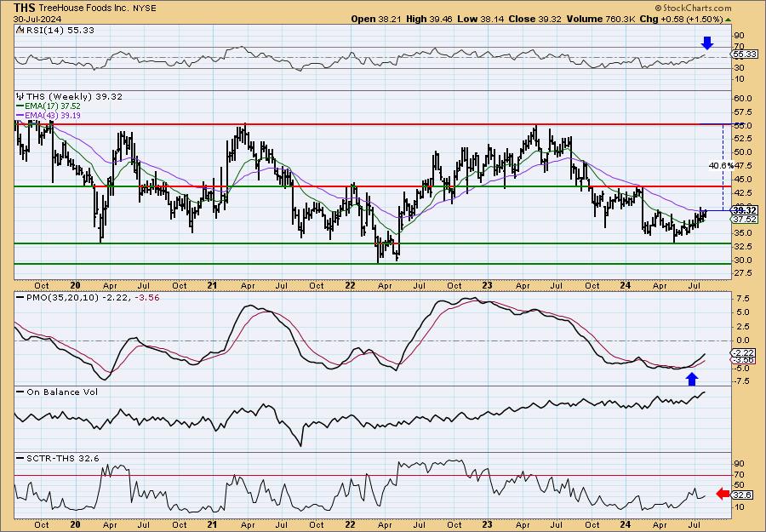Image resolution: width=766 pixels, height=532 pixels.
Task: Select the EMA(43) 39.19 legend text
Action: [53, 115]
